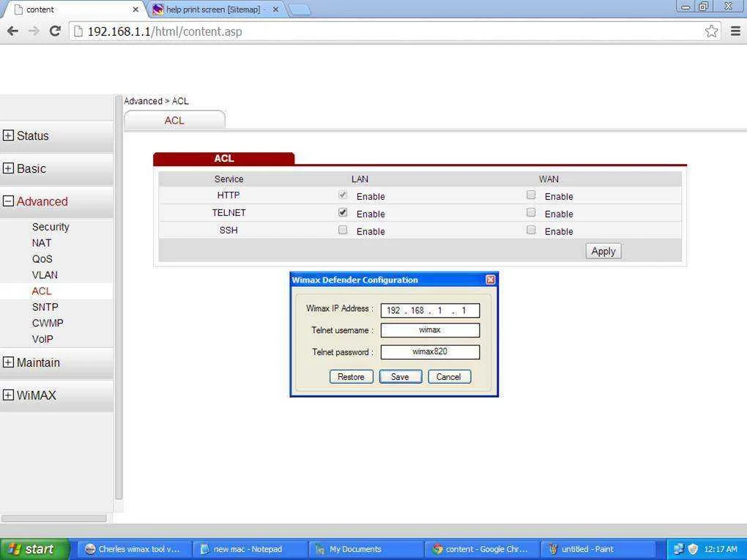The image size is (747, 560).
Task: Uncheck TELNET LAN Enable checkbox
Action: click(343, 212)
